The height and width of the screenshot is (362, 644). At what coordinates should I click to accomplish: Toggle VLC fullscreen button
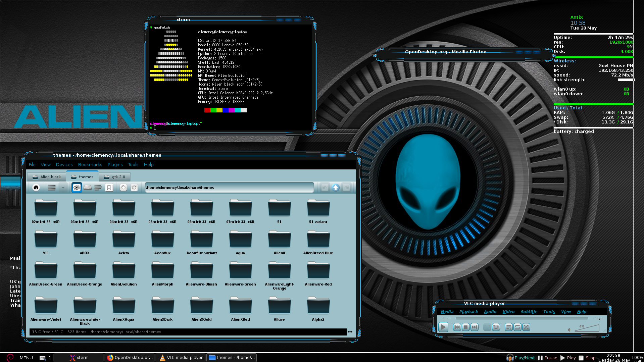click(x=487, y=327)
